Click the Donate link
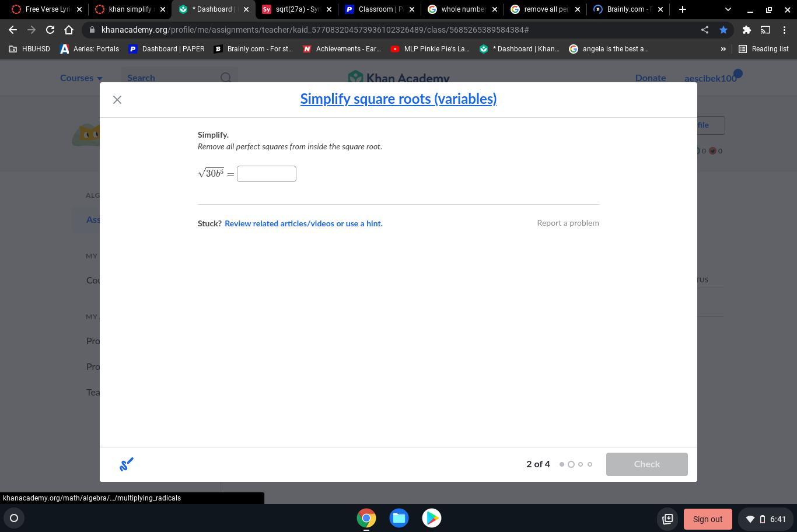Screen dimensions: 797x532 (x=650, y=78)
